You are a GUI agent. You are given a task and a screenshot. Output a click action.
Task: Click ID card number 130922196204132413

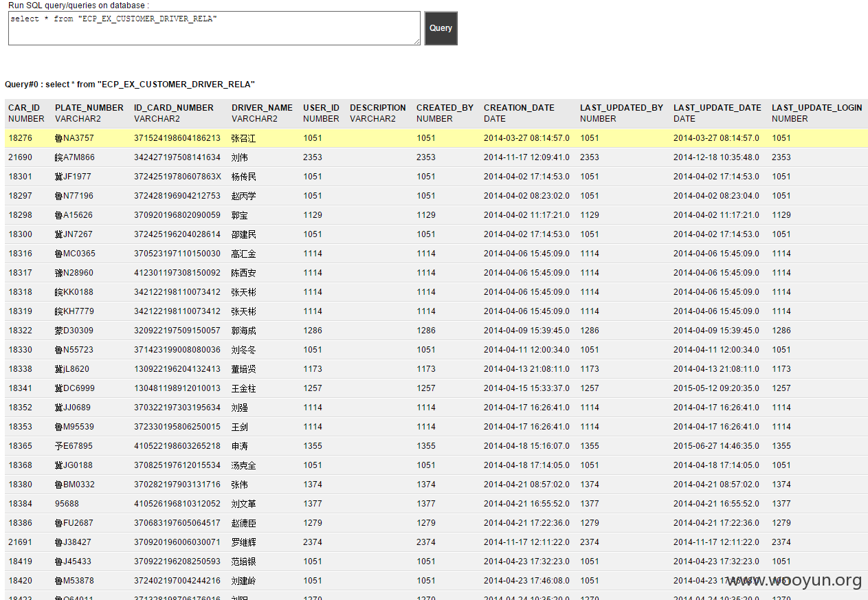177,369
